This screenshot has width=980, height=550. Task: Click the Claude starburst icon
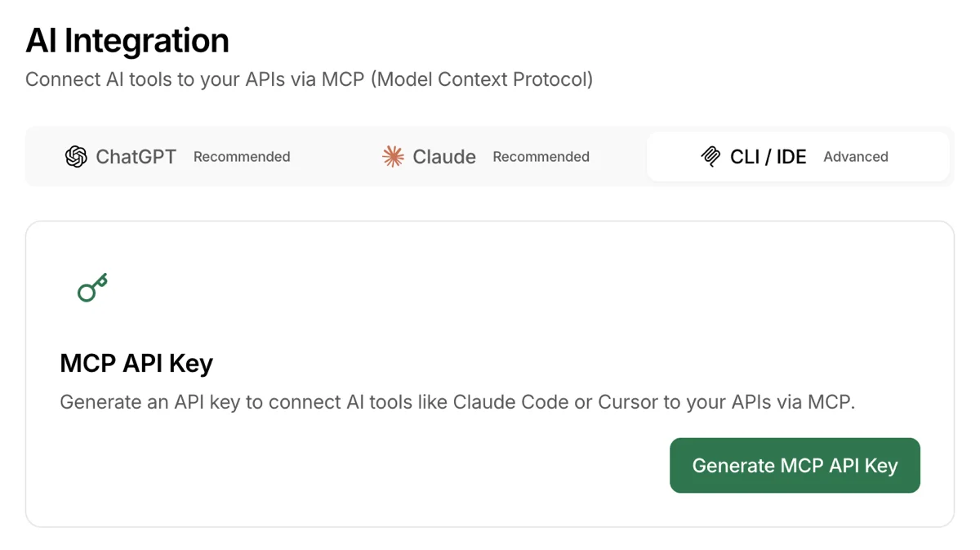click(x=392, y=156)
